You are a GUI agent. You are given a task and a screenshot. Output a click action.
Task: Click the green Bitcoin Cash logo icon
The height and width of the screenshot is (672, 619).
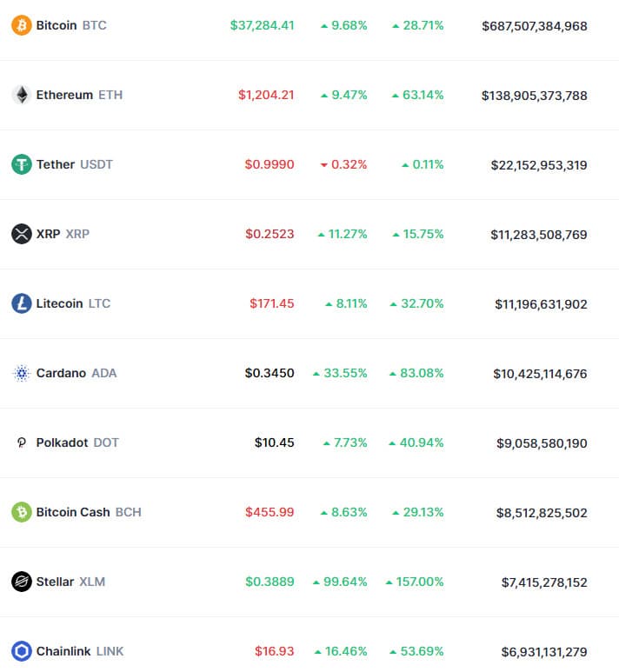click(x=22, y=512)
